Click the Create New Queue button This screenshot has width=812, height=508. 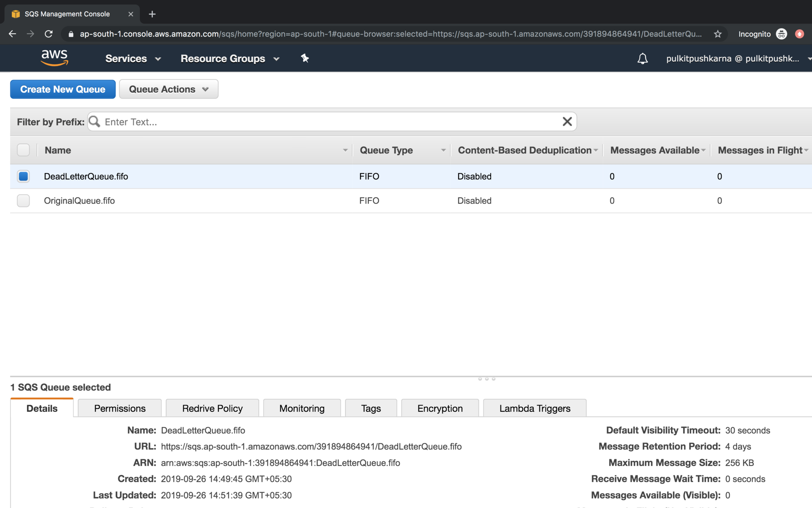pos(63,89)
